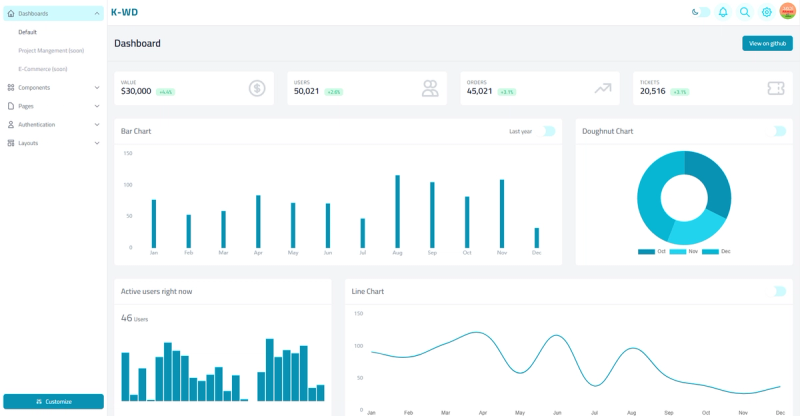Expand the Components sidebar section
This screenshot has height=416, width=800.
pyautogui.click(x=54, y=88)
